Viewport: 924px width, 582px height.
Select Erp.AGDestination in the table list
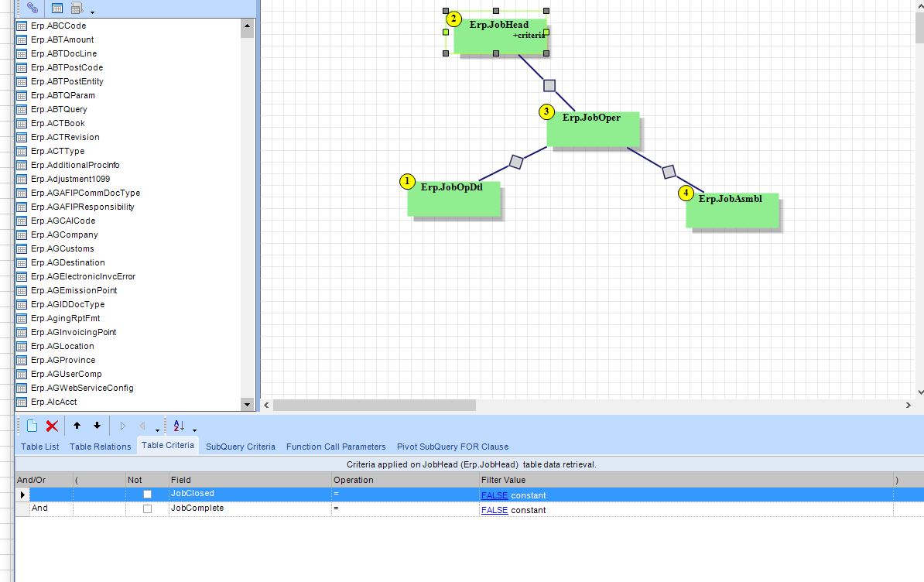click(68, 262)
